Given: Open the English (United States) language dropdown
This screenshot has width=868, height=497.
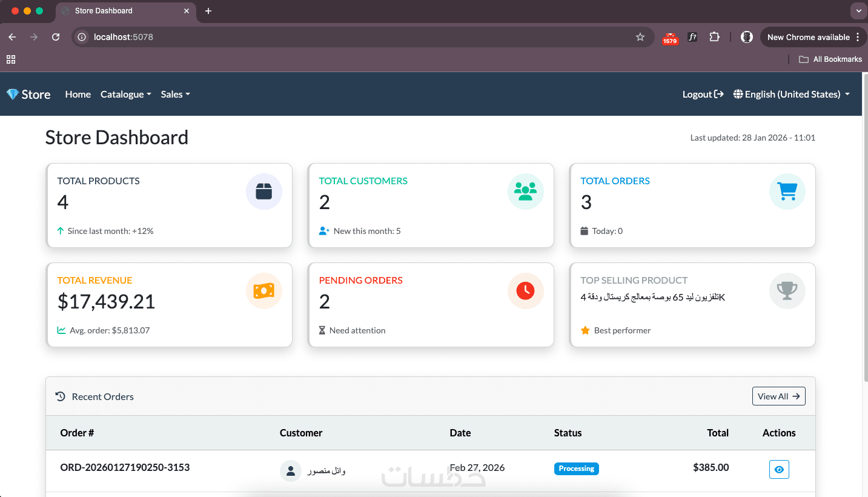Looking at the screenshot, I should coord(792,94).
